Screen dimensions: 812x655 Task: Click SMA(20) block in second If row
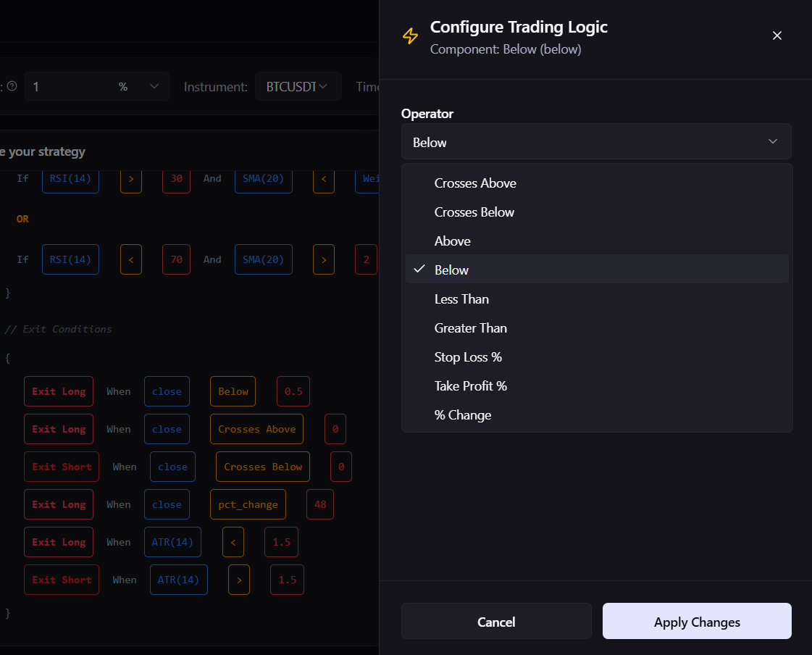pos(263,259)
